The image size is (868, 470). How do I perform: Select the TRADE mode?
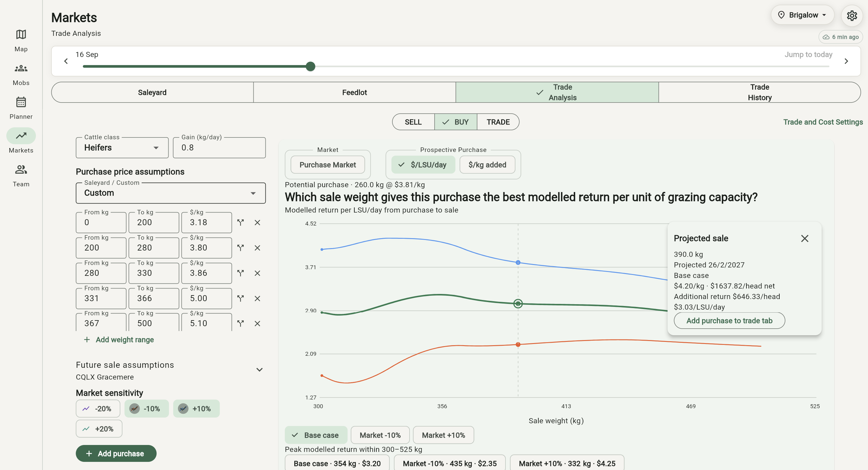498,122
